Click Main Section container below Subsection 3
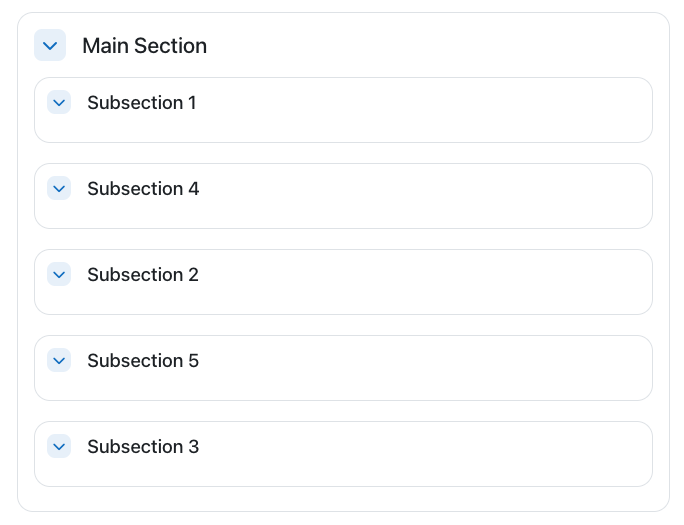The width and height of the screenshot is (684, 525). (343, 499)
